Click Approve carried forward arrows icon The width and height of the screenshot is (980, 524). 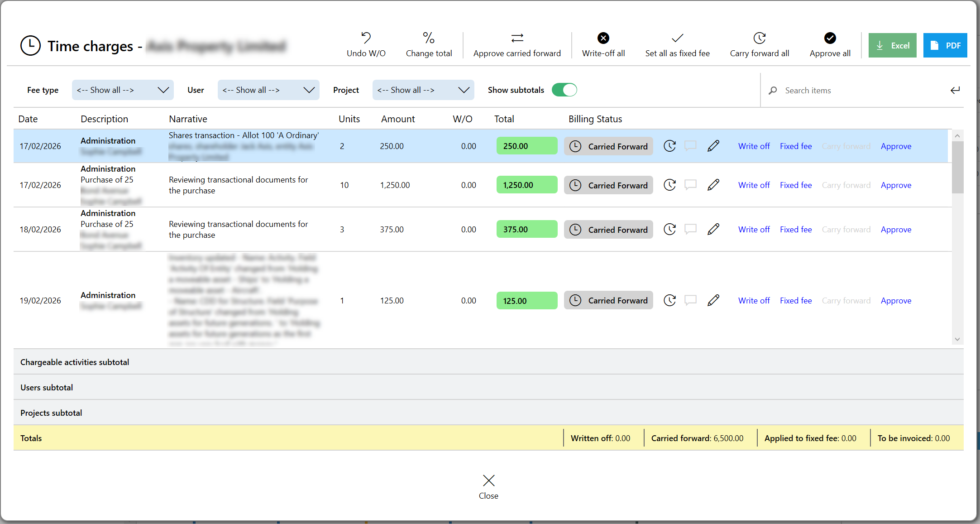point(517,38)
